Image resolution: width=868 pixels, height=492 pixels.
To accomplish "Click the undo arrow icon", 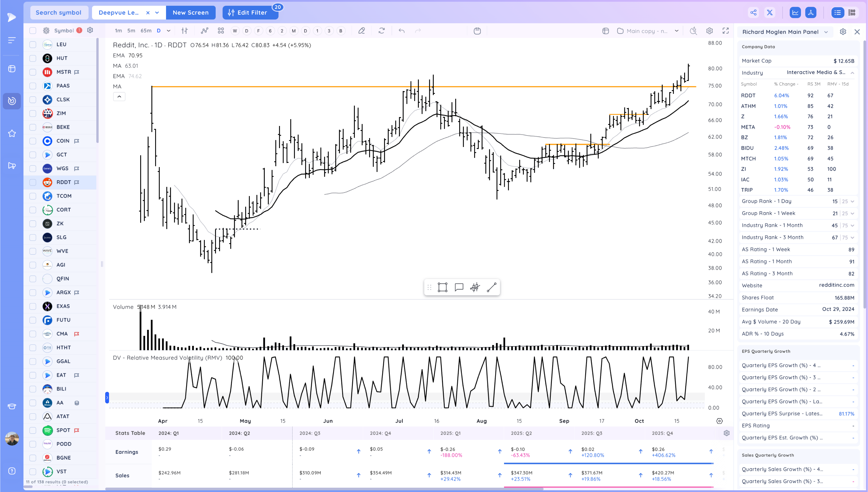I will coord(401,31).
